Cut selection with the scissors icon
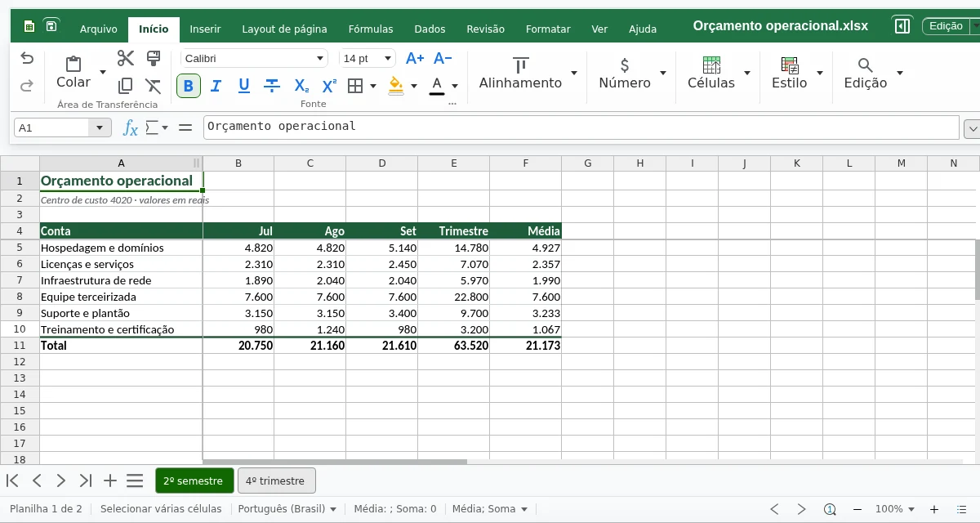Screen dimensions: 980x523 coord(126,58)
